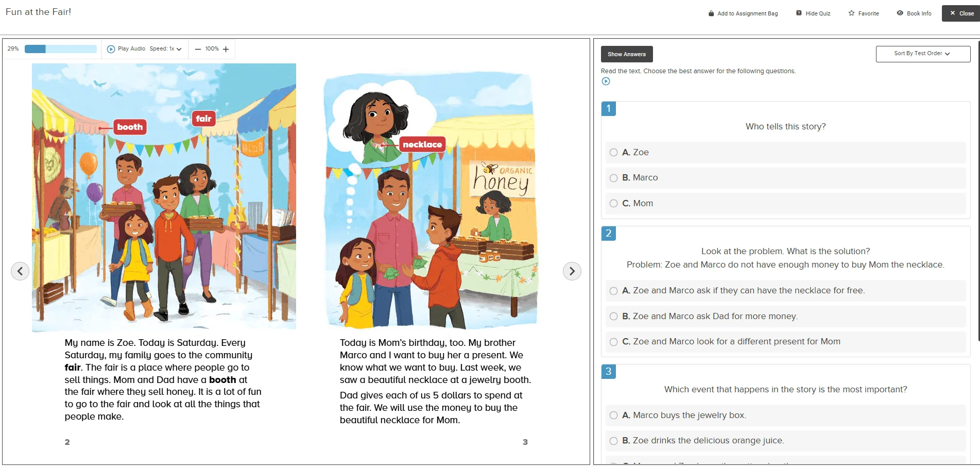Click the Add to Assignment Bag icon
Image resolution: width=980 pixels, height=466 pixels.
[711, 13]
